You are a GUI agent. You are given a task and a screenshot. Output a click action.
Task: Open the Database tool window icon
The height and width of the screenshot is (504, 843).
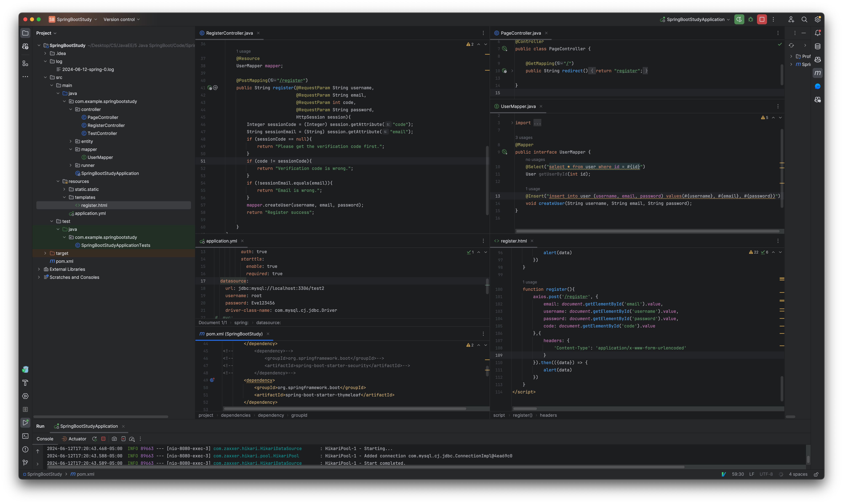tap(818, 46)
